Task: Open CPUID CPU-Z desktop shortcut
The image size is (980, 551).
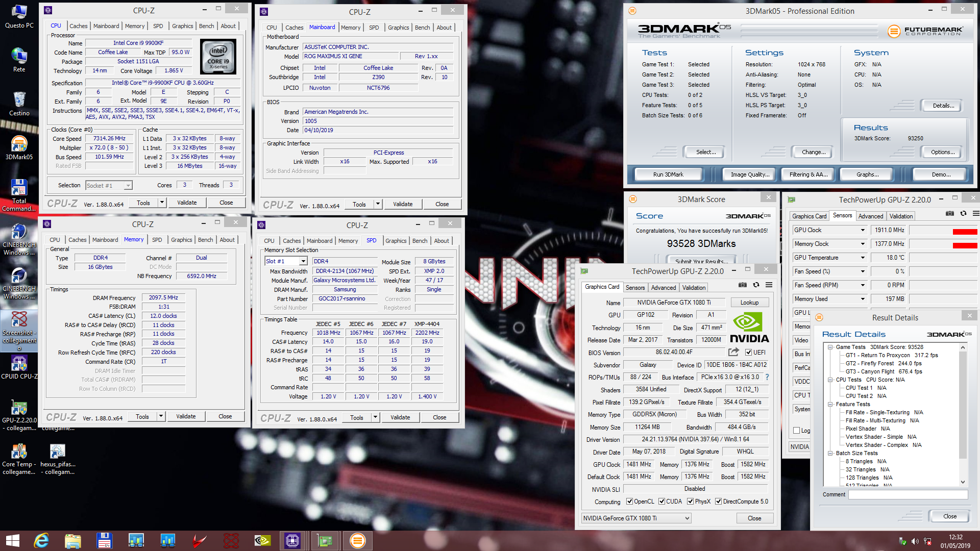Action: click(19, 367)
